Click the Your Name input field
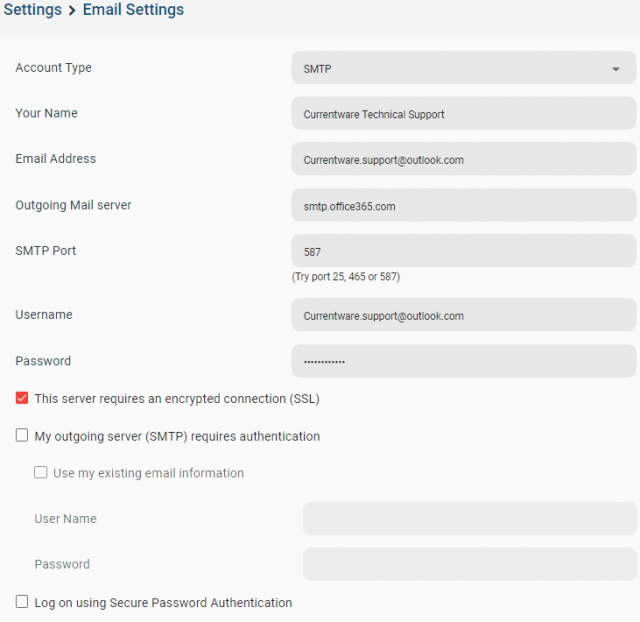This screenshot has height=622, width=640. coord(463,113)
